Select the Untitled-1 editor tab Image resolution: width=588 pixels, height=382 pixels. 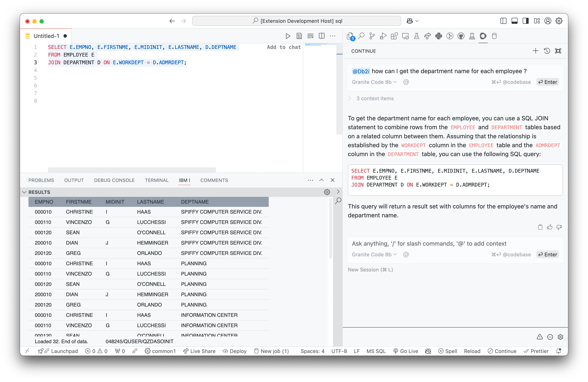(x=46, y=36)
